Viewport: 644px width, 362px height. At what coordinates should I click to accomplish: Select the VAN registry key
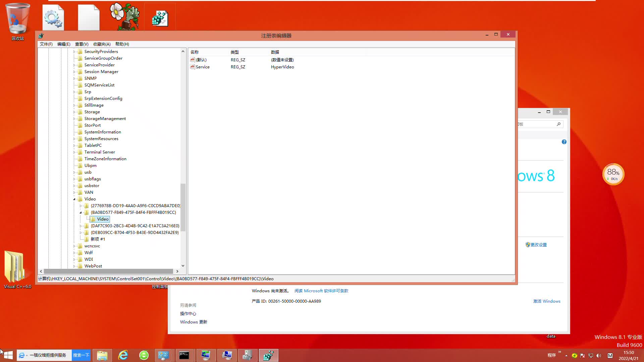pyautogui.click(x=89, y=192)
